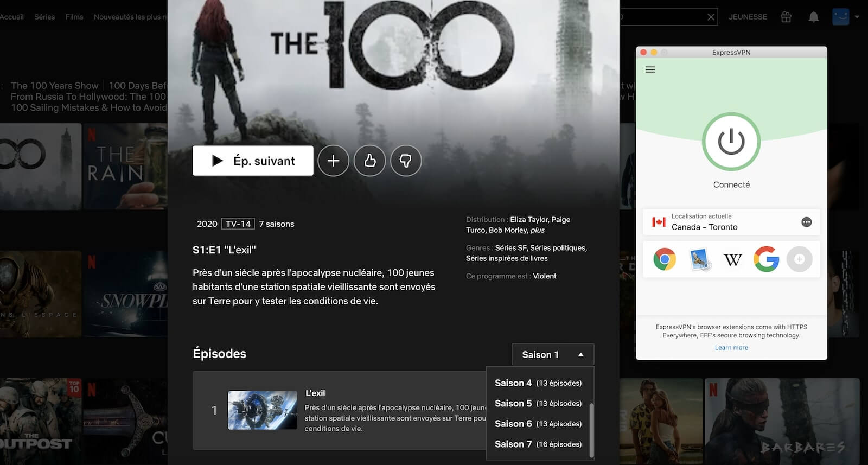This screenshot has height=465, width=868.
Task: Collapse the Saison 1 dropdown
Action: (553, 354)
